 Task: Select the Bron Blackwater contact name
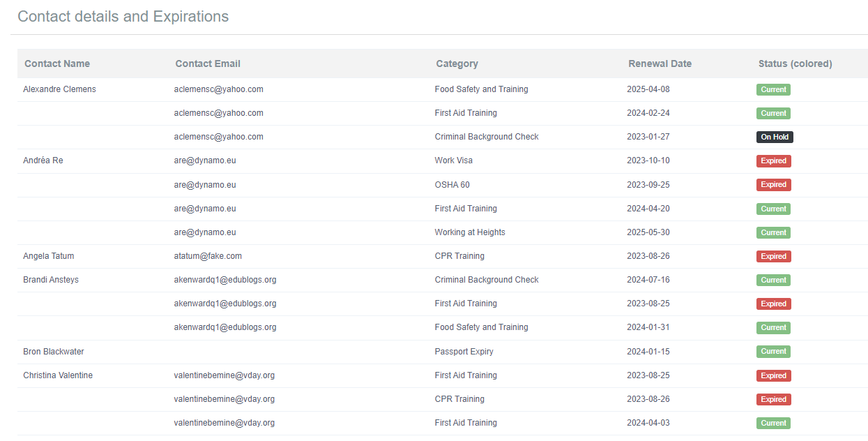54,352
